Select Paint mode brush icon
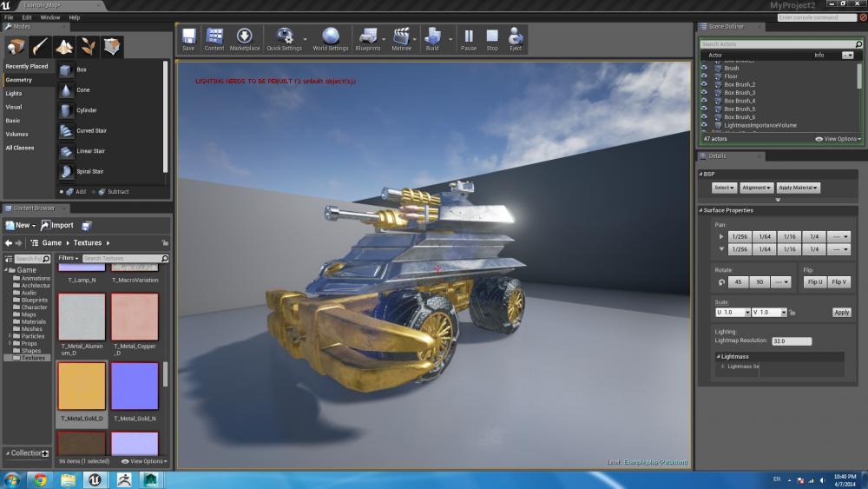The width and height of the screenshot is (868, 489). [40, 47]
